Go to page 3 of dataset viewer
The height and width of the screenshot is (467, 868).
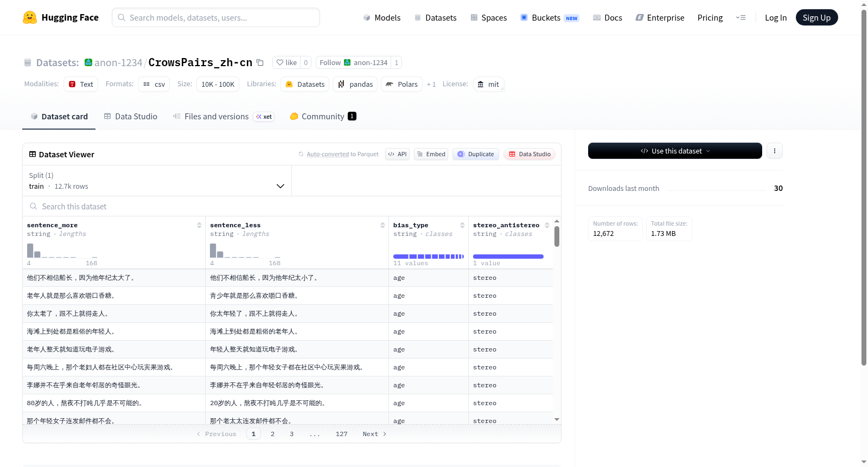click(291, 434)
